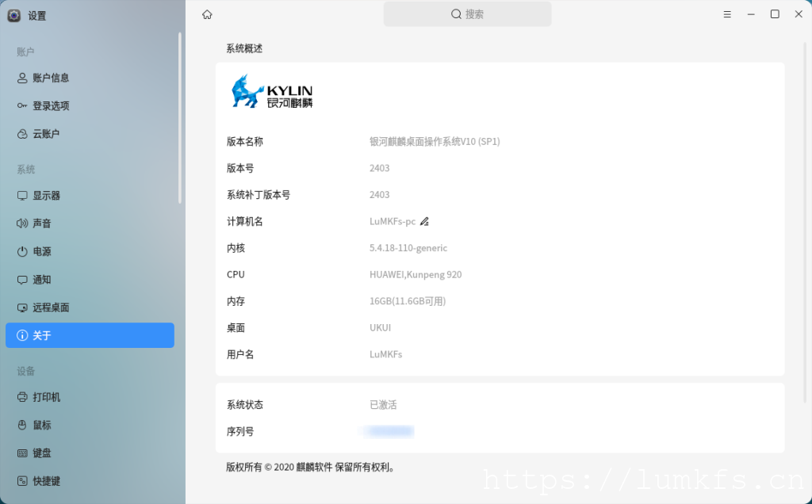Open 打印机 printer settings

(x=46, y=397)
